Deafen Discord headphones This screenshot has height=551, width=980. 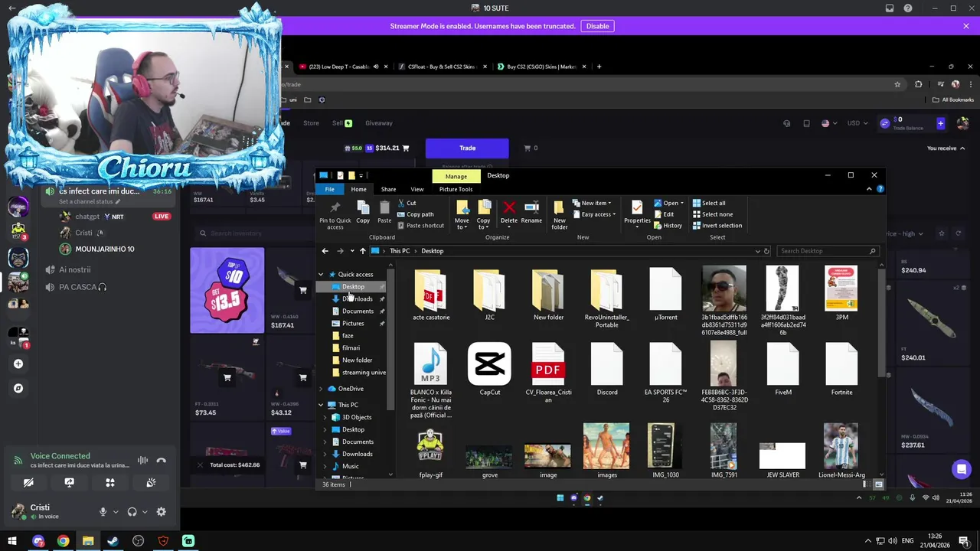(x=132, y=512)
